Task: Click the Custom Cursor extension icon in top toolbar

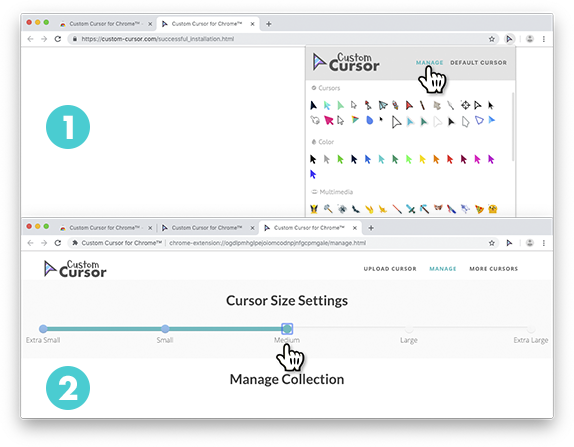Action: click(x=509, y=39)
